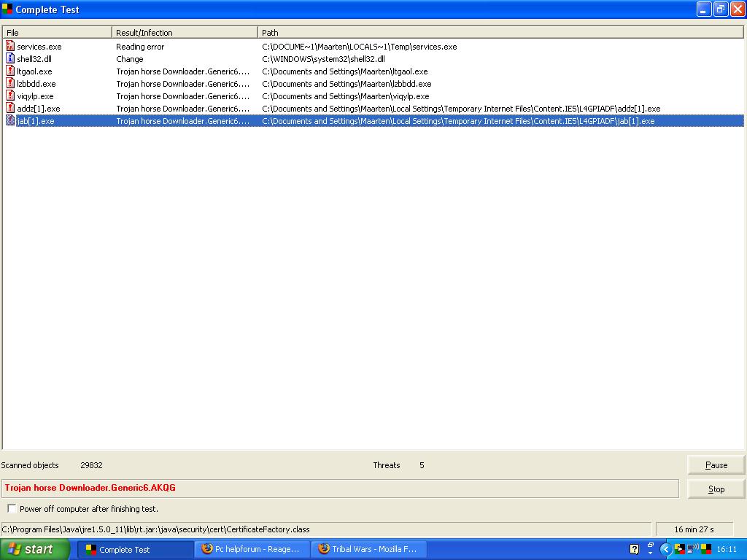Viewport: 747px width, 560px height.
Task: Click the path ending in Maarten\ltgaol.exe
Action: [x=345, y=71]
